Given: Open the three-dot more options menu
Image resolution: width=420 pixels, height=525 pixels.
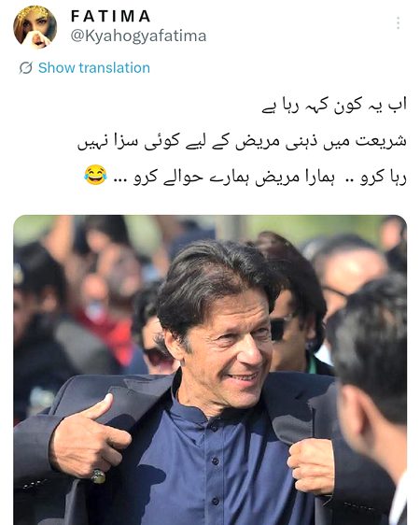Looking at the screenshot, I should (398, 23).
